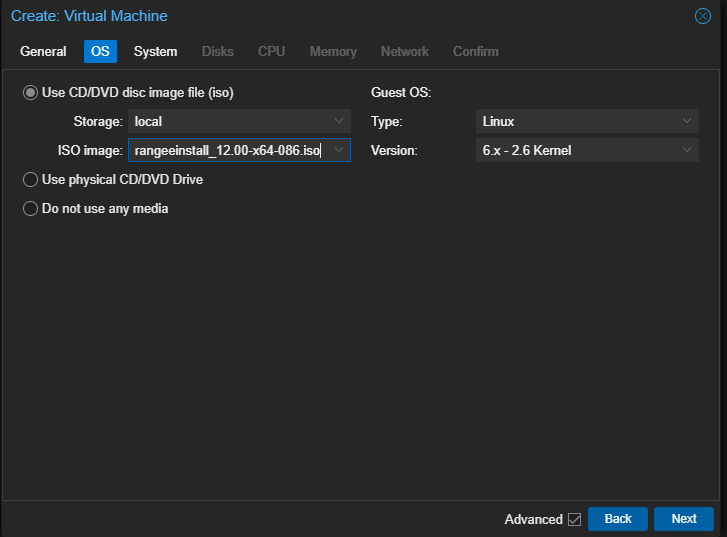Switch to the Network tab
The height and width of the screenshot is (537, 727).
[x=404, y=51]
